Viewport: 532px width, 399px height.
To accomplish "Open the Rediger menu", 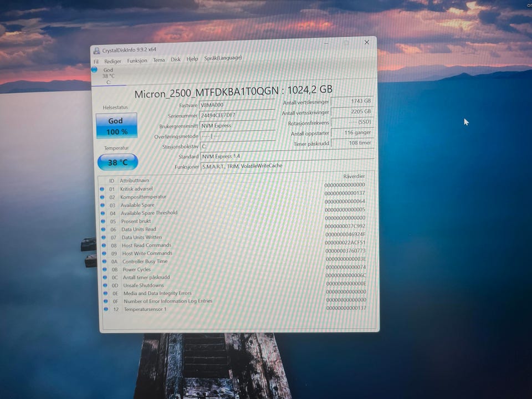I will tap(112, 61).
